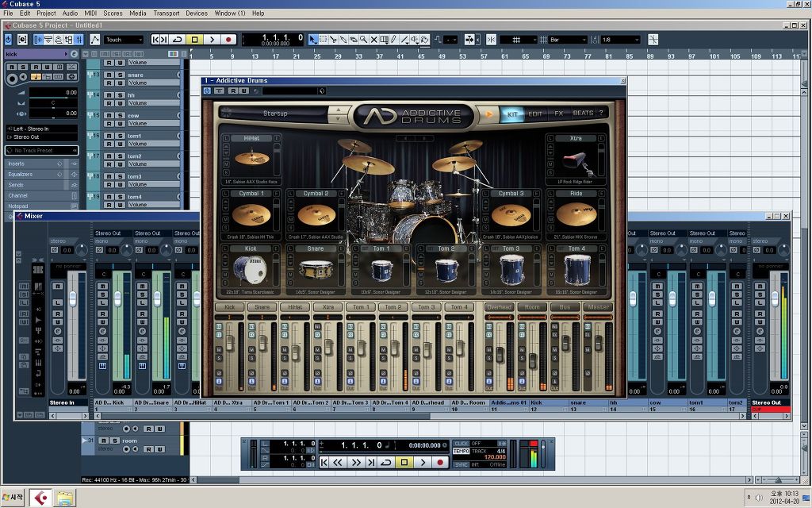Click the Stereo In channel fader in Mixer
812x508 pixels.
[72, 298]
